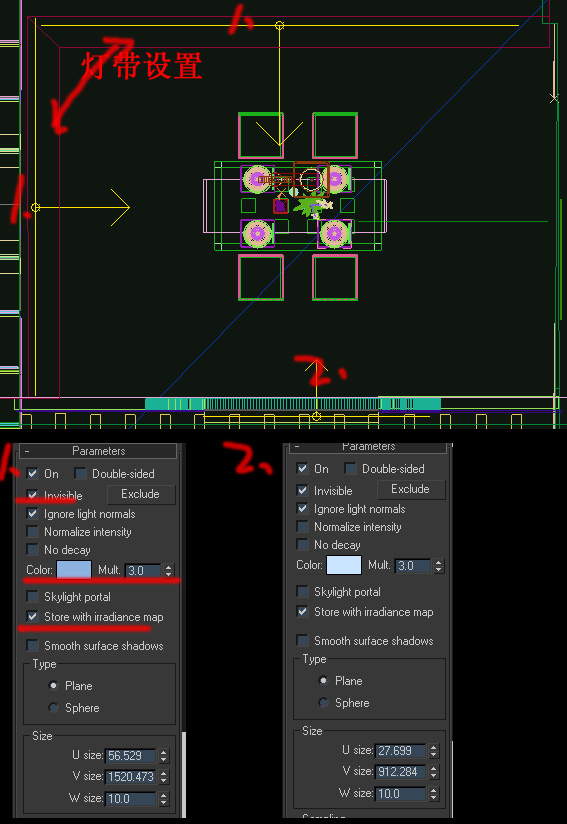
Task: Uncheck Ignore light normals in left panel
Action: pyautogui.click(x=33, y=513)
